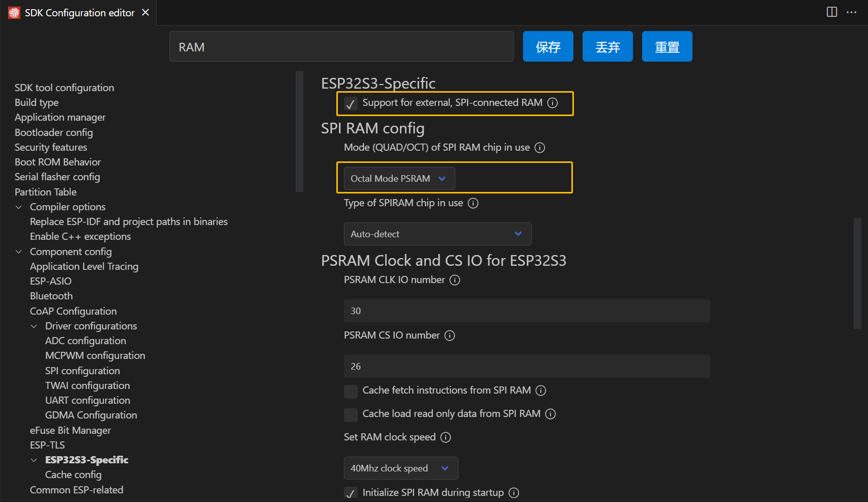Open Cache config under ESP32S3-Specific
This screenshot has width=868, height=502.
[73, 475]
